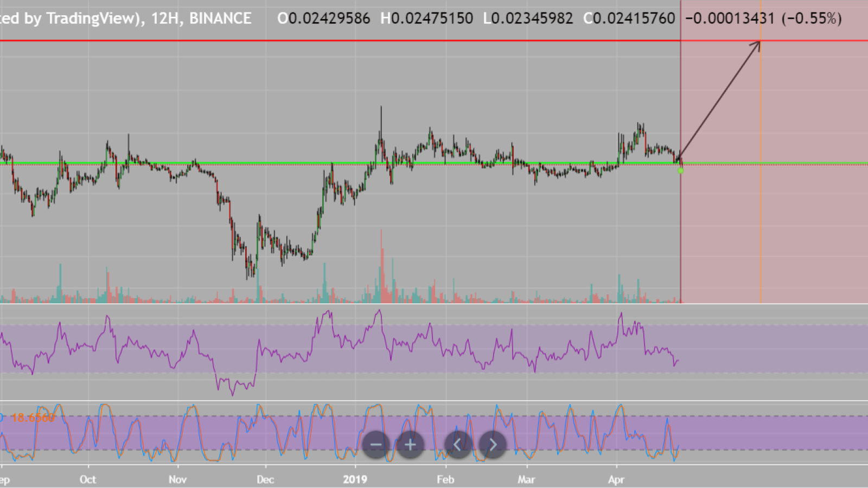Select the Nov label on time axis

tap(178, 479)
